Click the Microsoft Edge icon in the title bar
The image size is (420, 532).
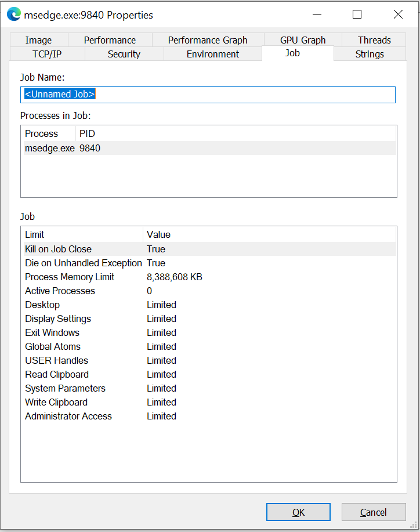[13, 14]
